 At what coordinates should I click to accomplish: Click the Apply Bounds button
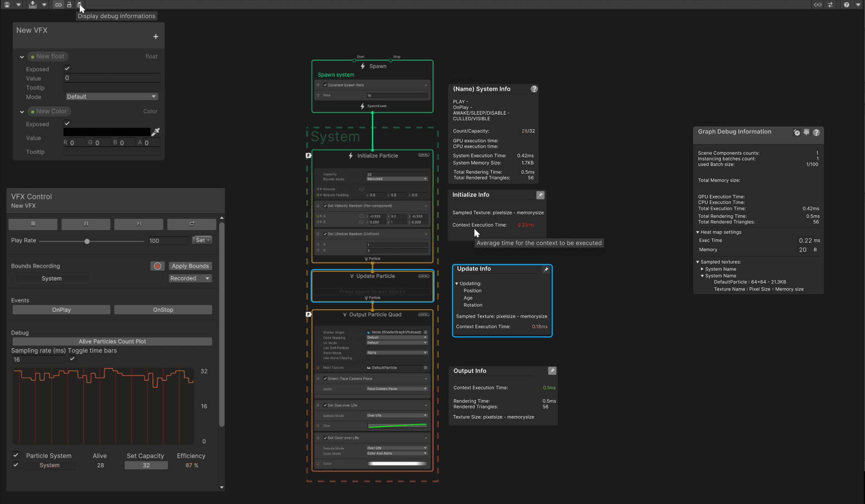(190, 266)
